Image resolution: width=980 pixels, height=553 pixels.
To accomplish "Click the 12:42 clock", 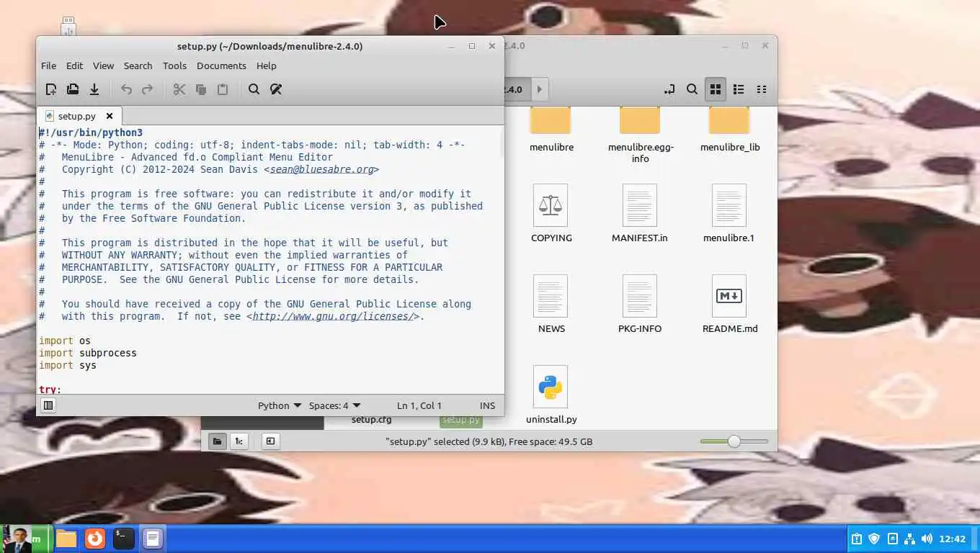I will pyautogui.click(x=953, y=539).
